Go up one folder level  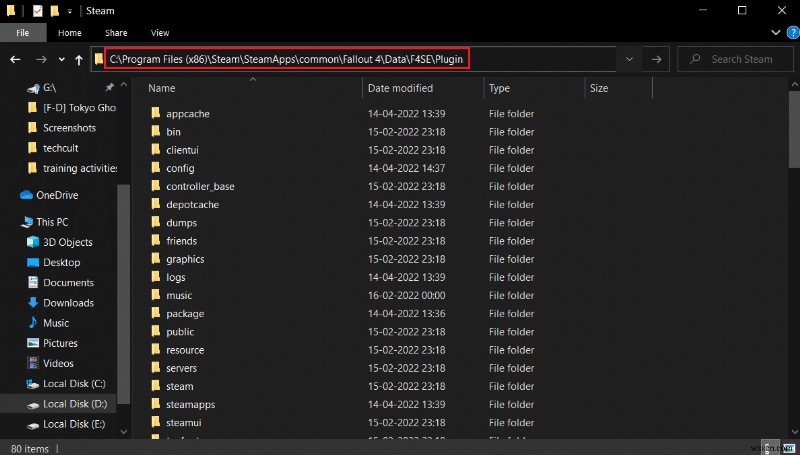tap(79, 60)
